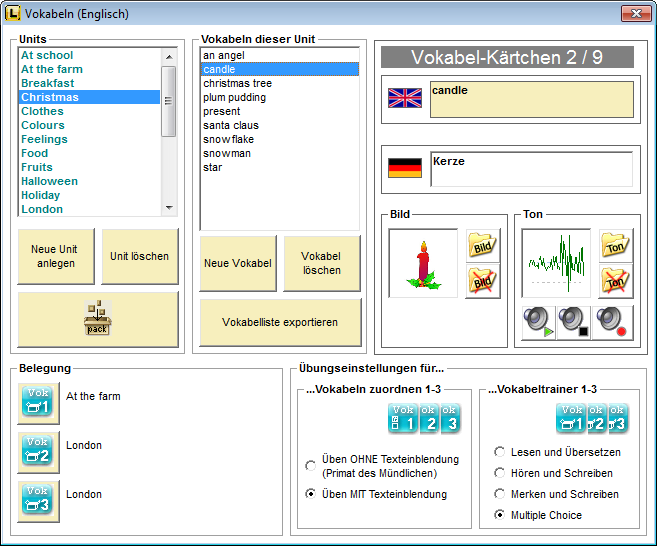Image resolution: width=657 pixels, height=546 pixels.
Task: Play the vocabulary sound
Action: [537, 322]
